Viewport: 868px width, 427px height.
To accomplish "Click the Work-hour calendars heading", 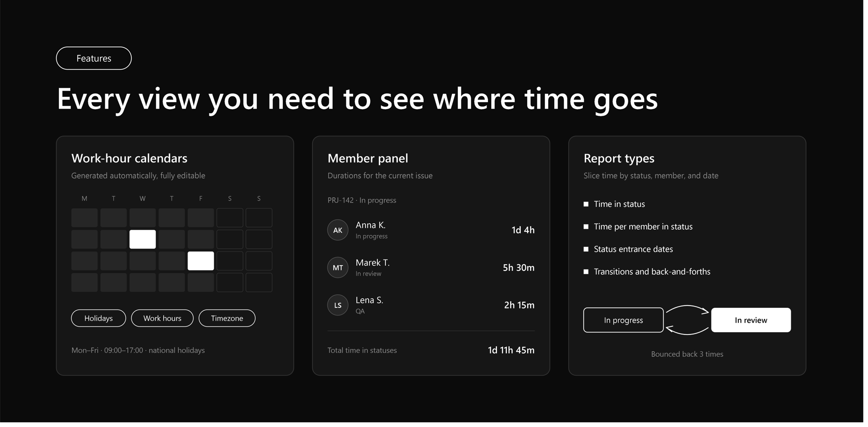I will 129,158.
